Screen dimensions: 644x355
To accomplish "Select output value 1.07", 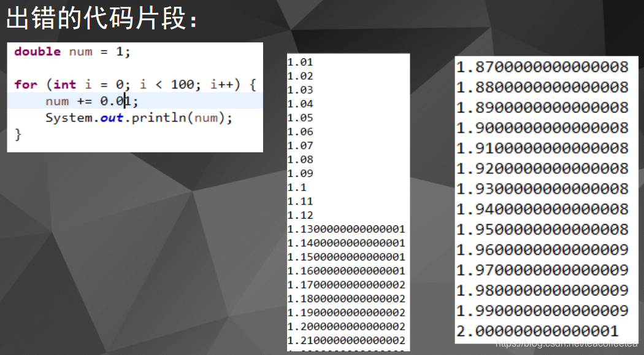I will [x=301, y=146].
